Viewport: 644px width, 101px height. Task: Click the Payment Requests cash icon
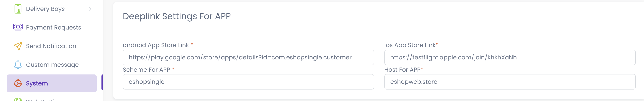[x=18, y=27]
